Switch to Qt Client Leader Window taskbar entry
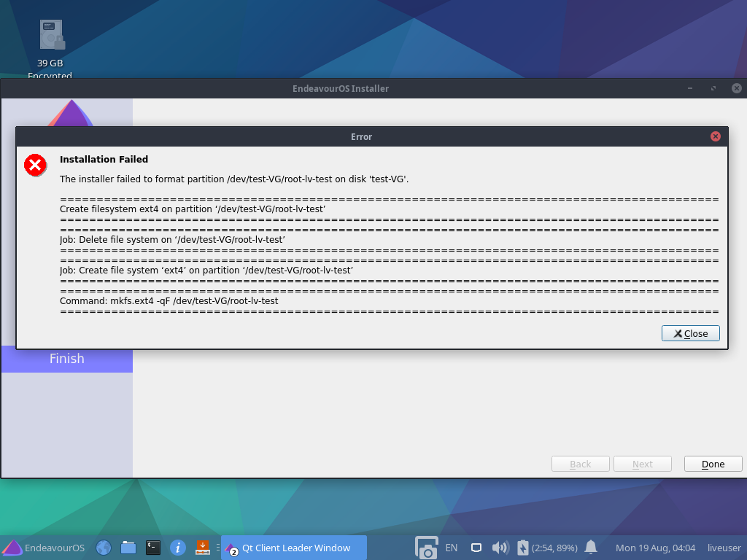747x560 pixels. [294, 548]
